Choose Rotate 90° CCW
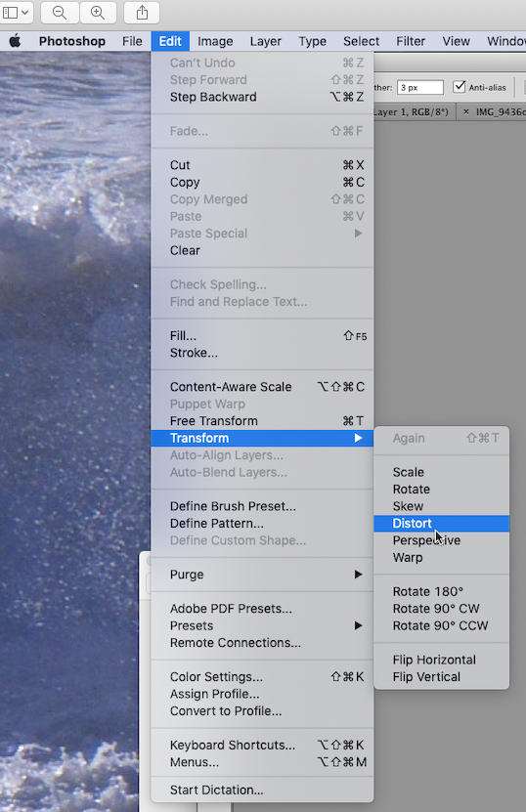The image size is (526, 812). [x=442, y=626]
